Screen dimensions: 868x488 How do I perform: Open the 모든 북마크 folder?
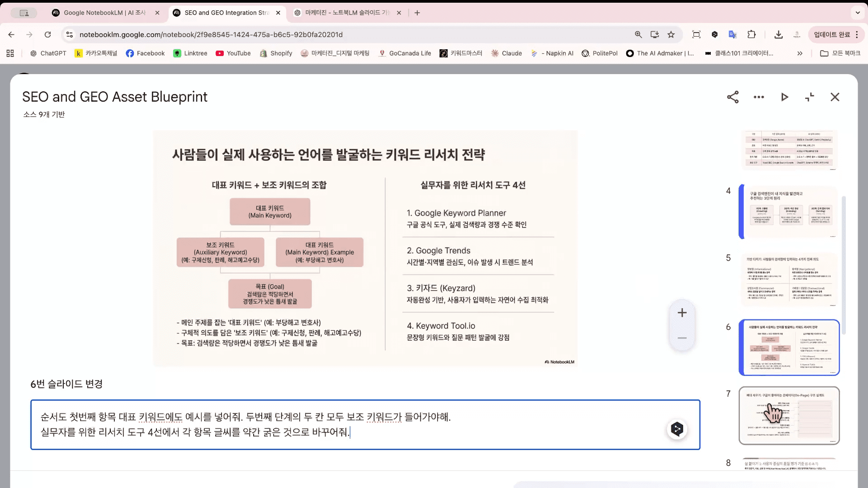point(840,53)
